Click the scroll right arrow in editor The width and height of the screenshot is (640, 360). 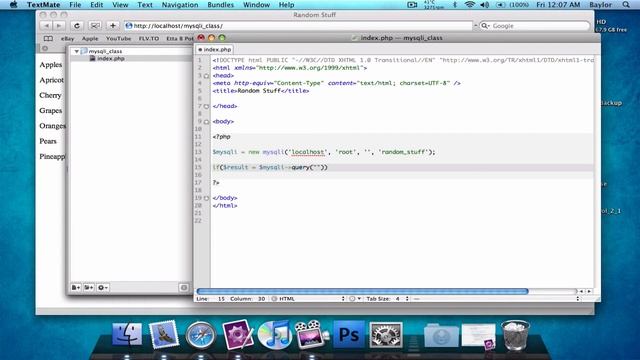point(589,291)
